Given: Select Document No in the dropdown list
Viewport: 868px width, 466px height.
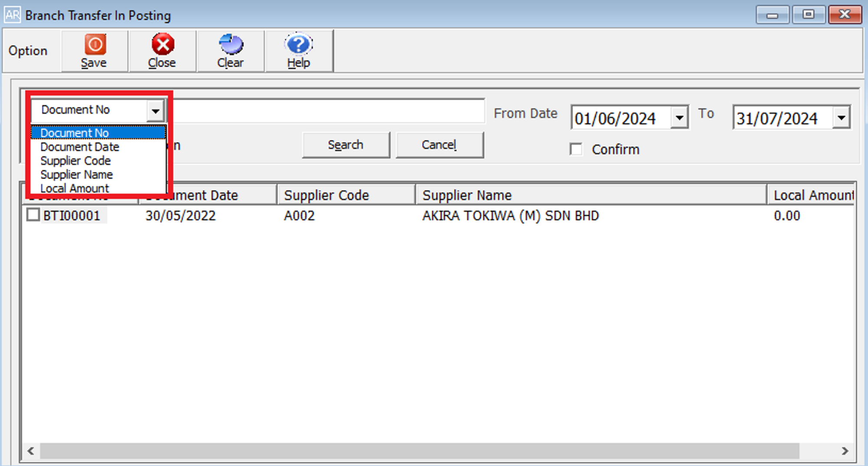Looking at the screenshot, I should pos(99,132).
